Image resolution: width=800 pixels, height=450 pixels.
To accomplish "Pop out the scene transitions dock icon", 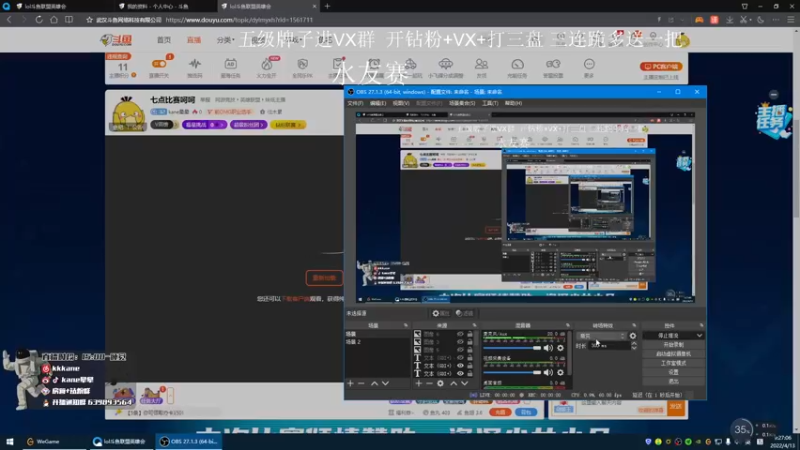I will pos(634,326).
